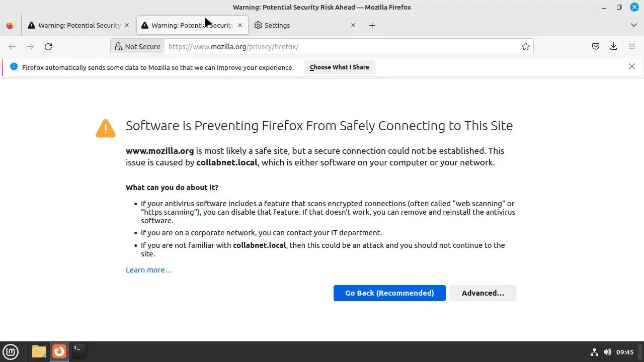Click the mozilla.org URL address field
This screenshot has height=362, width=644.
(342, 47)
